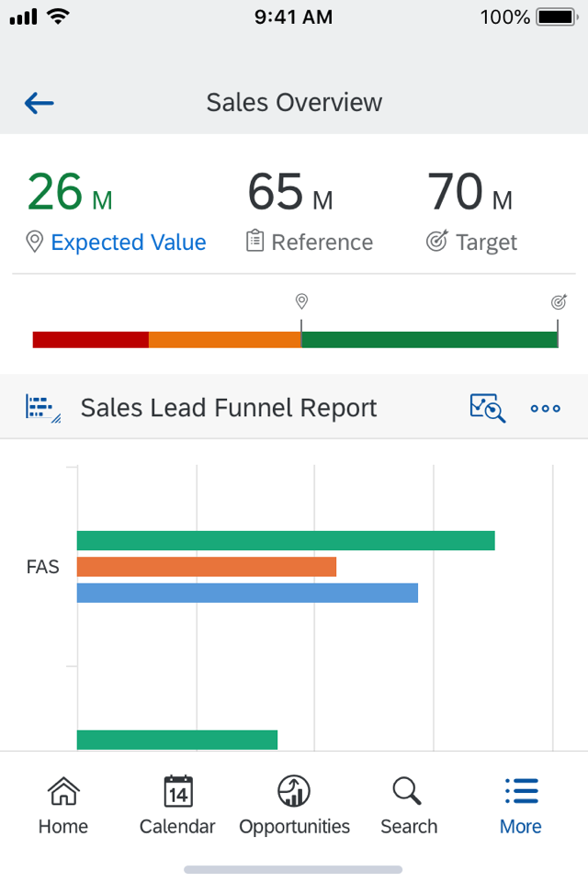
Task: Open the Sales Lead Funnel report icon
Action: 40,408
